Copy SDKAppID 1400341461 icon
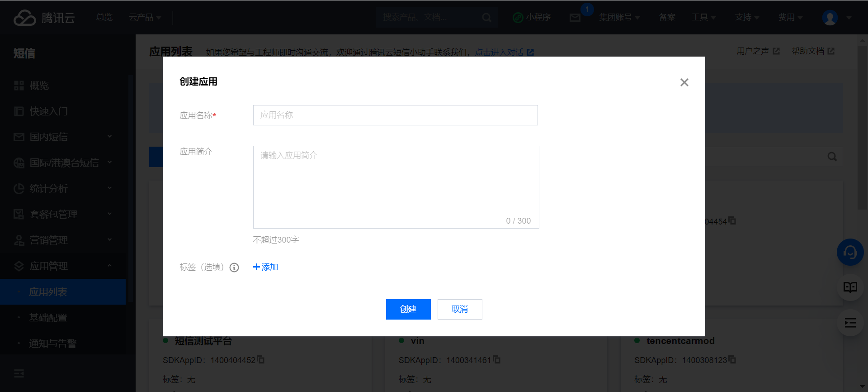 (496, 360)
